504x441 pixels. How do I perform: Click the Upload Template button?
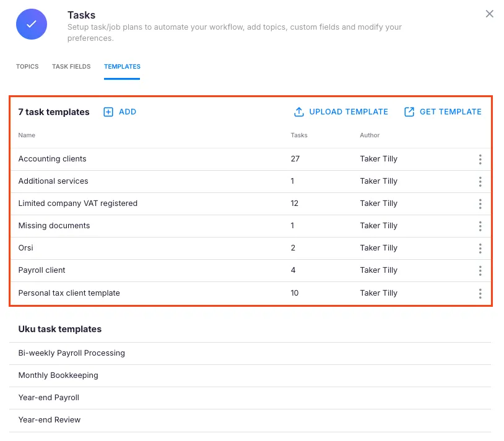(x=341, y=112)
